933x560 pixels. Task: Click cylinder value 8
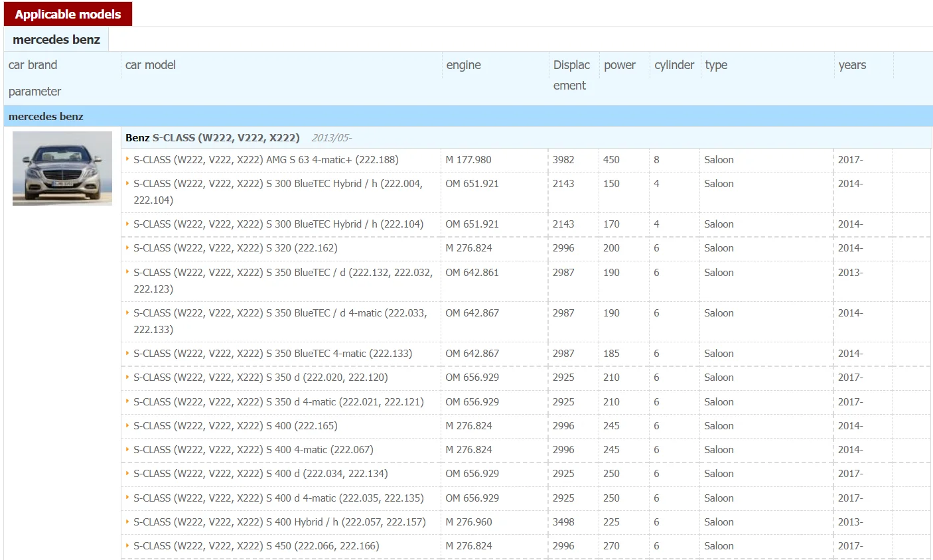[656, 160]
